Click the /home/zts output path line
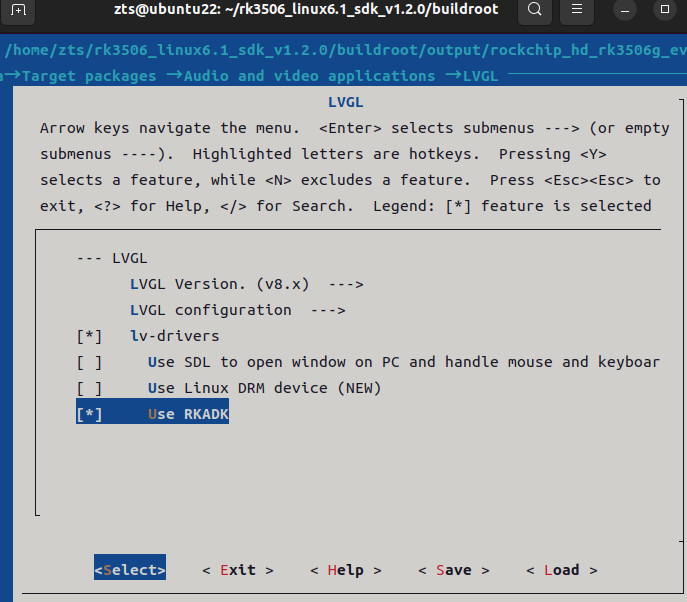 [x=345, y=50]
